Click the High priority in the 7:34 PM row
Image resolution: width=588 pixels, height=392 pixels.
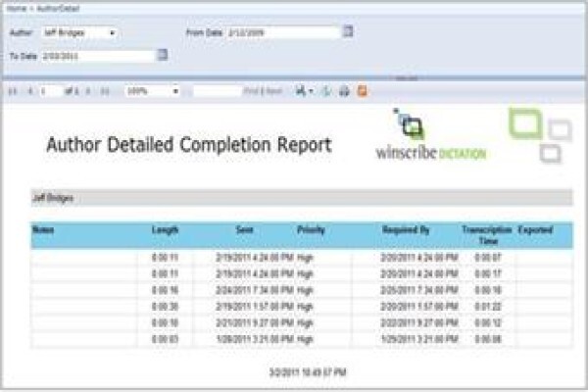(x=305, y=290)
